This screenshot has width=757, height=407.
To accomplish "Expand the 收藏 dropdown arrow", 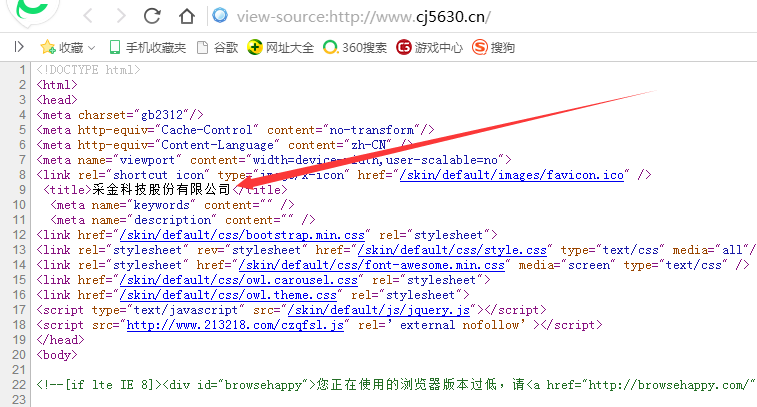I will (x=92, y=48).
